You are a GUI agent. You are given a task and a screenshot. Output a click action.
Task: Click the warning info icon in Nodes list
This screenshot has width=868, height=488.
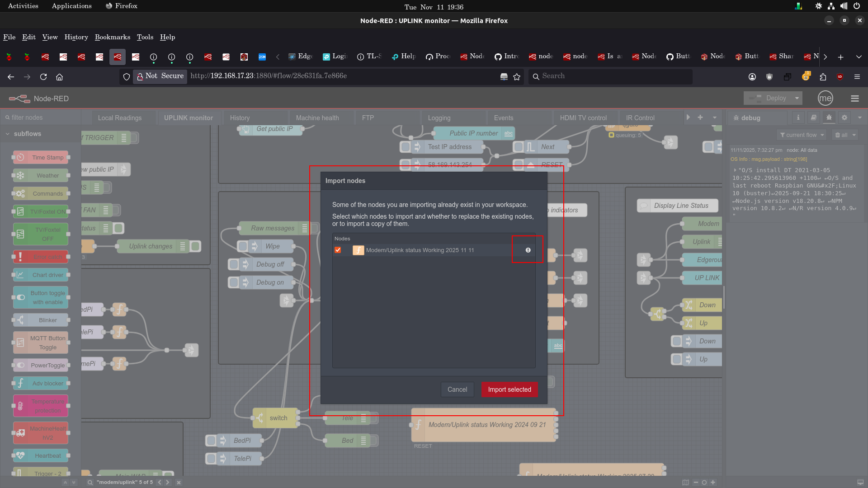528,250
